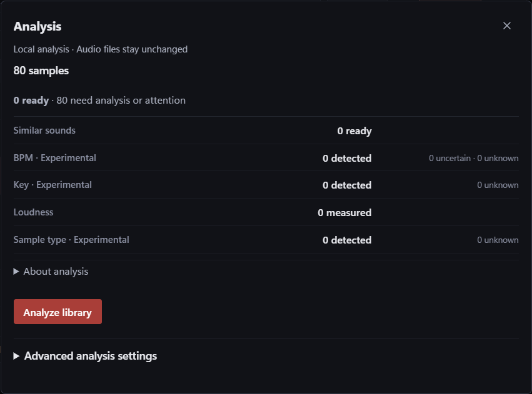Expand the About analysis section
The width and height of the screenshot is (532, 394).
point(51,272)
